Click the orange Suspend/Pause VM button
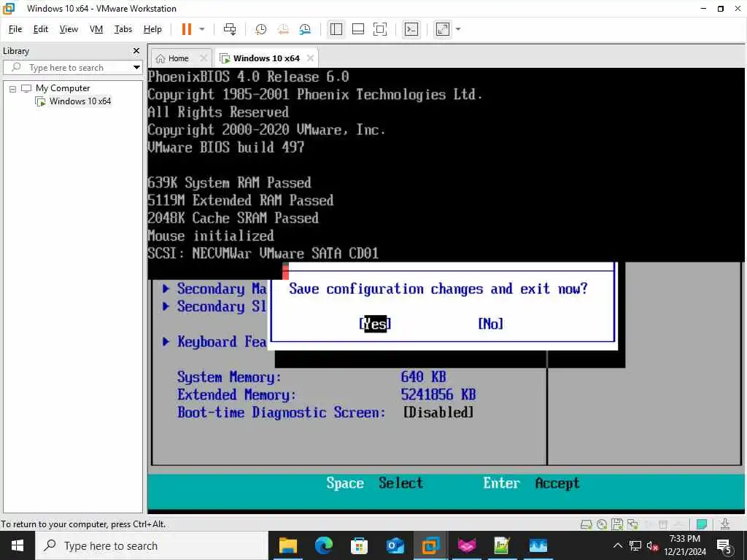747x560 pixels. pyautogui.click(x=186, y=29)
